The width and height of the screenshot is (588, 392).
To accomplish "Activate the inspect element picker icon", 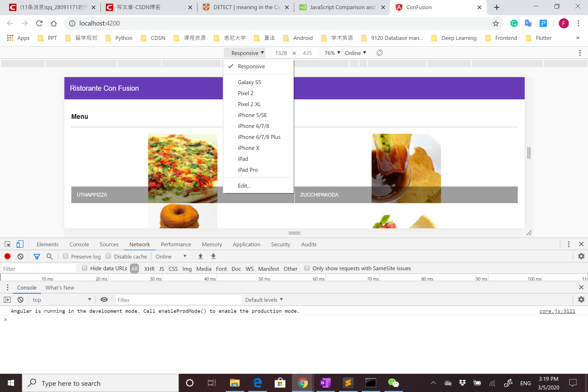I will pyautogui.click(x=8, y=244).
